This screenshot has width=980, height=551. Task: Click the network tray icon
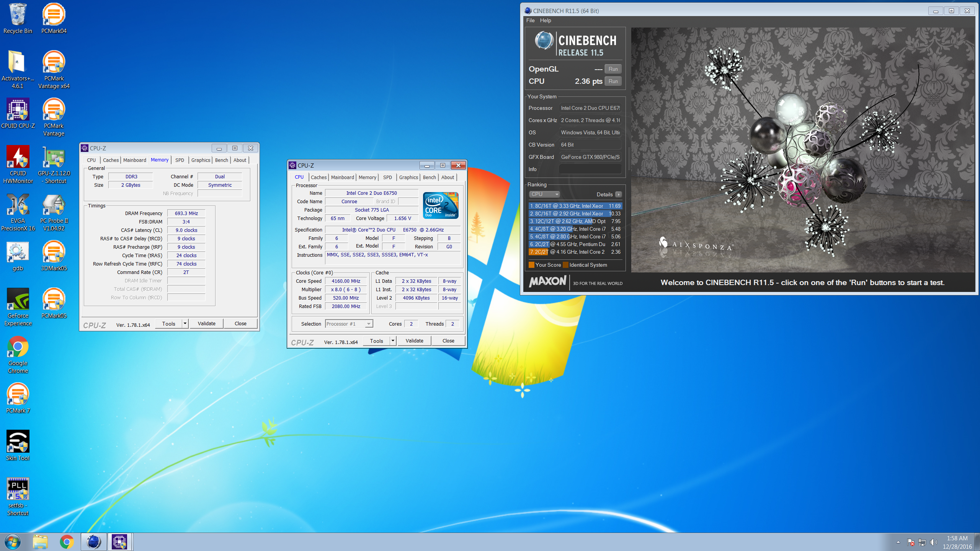click(922, 542)
